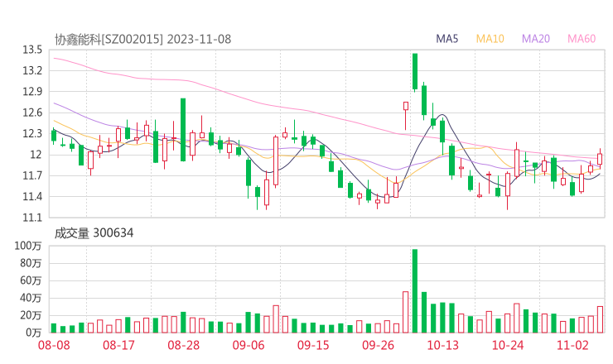Click the 13.2 price axis label
Screen dimensions: 613x364
(x=32, y=70)
